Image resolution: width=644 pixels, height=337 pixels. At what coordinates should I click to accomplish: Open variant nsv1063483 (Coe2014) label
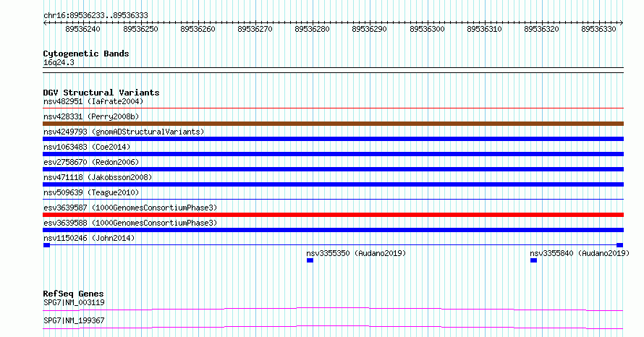(87, 147)
